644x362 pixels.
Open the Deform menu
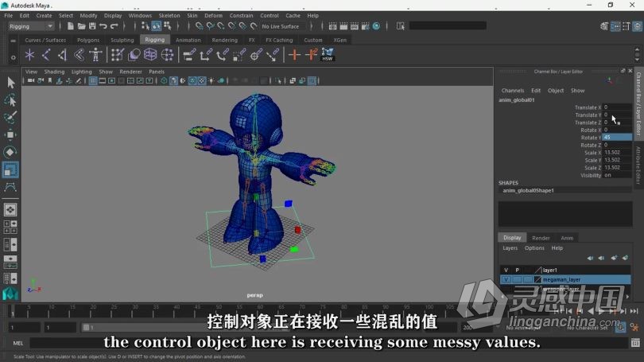[x=213, y=16]
